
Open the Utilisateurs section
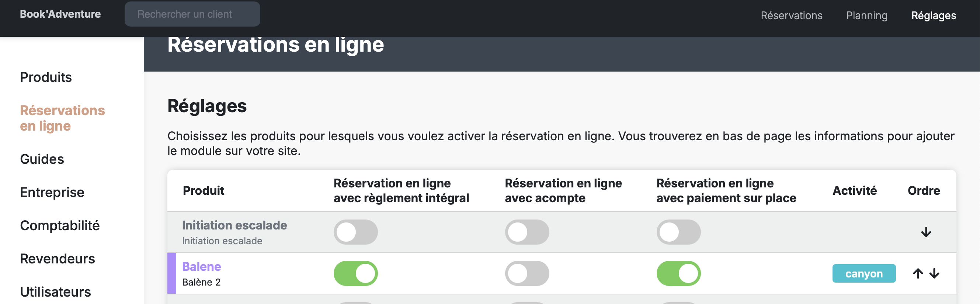(56, 291)
